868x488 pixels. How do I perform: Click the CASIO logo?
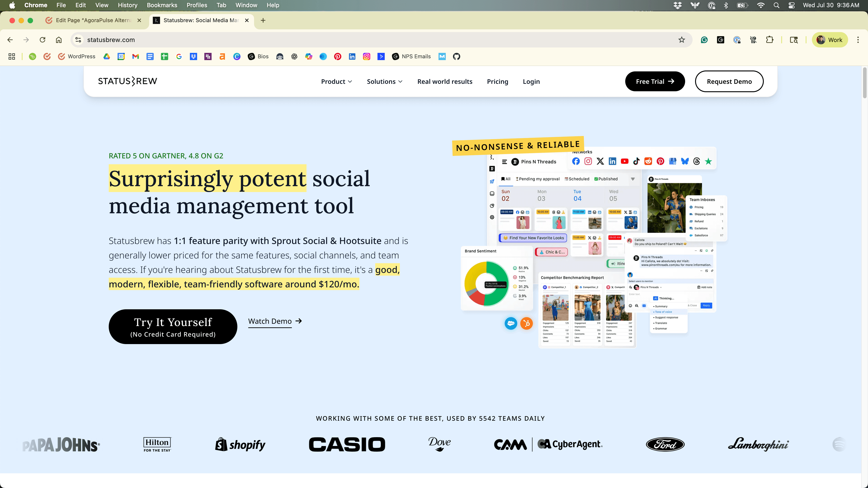click(347, 444)
